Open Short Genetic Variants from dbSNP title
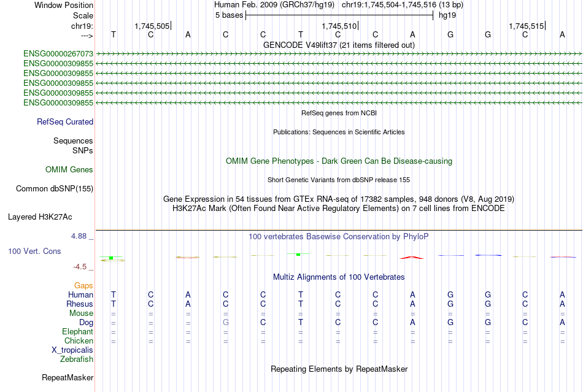 point(339,180)
